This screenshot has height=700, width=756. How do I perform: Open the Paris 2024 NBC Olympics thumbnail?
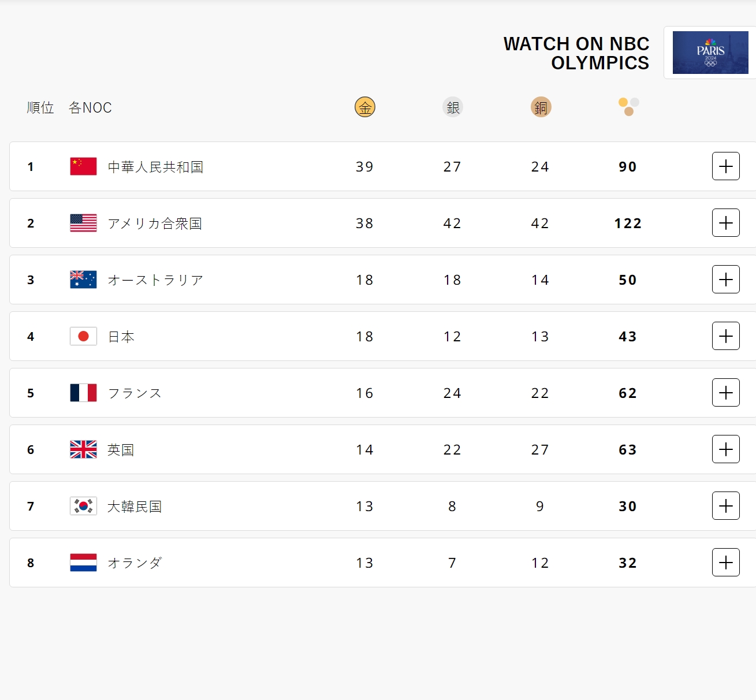(x=710, y=53)
